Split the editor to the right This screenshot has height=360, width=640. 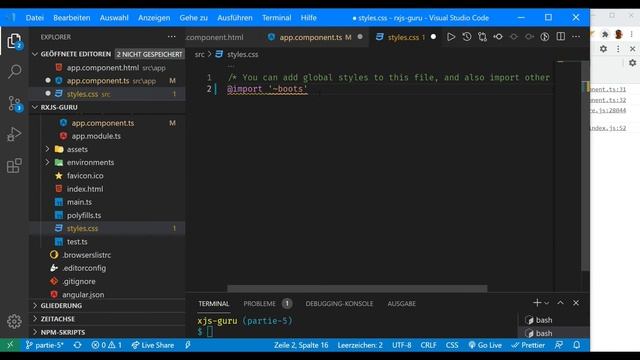coord(561,37)
